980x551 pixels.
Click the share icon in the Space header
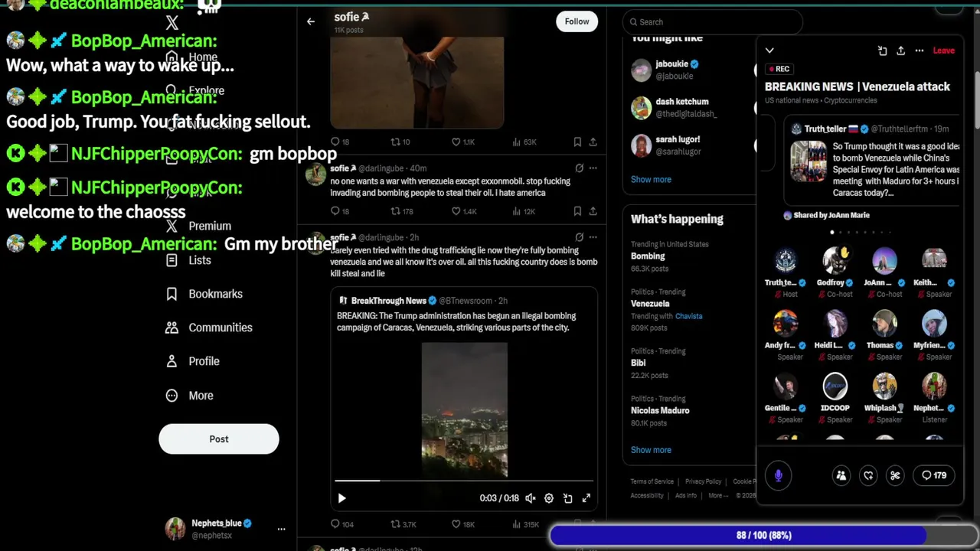[900, 51]
